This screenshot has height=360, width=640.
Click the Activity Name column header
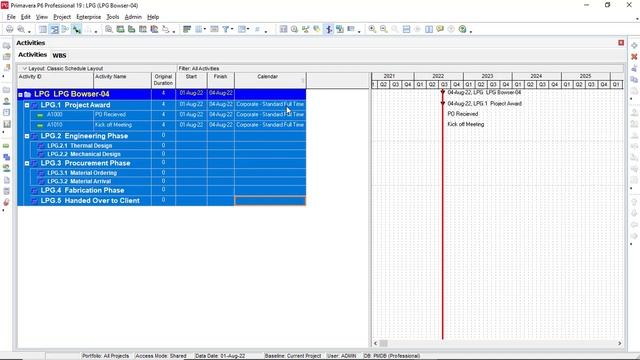pos(122,80)
